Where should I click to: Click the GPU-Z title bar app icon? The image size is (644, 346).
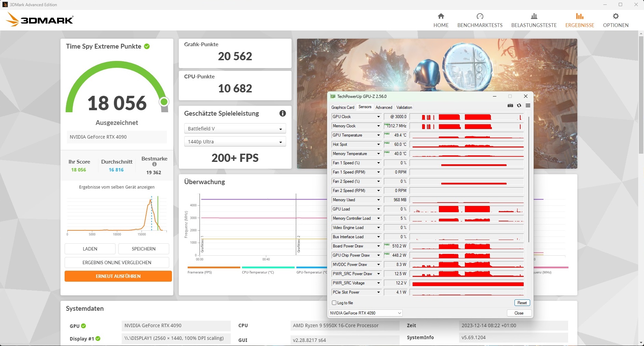[333, 97]
